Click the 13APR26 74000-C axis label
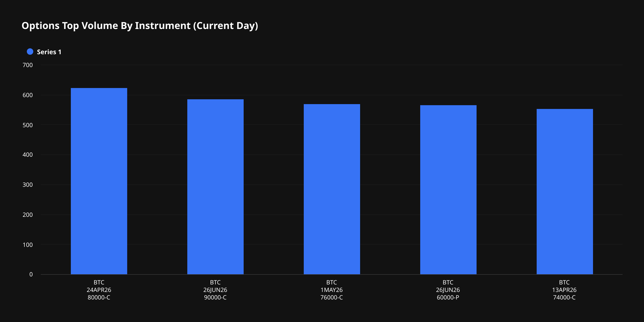The height and width of the screenshot is (322, 644). [564, 290]
